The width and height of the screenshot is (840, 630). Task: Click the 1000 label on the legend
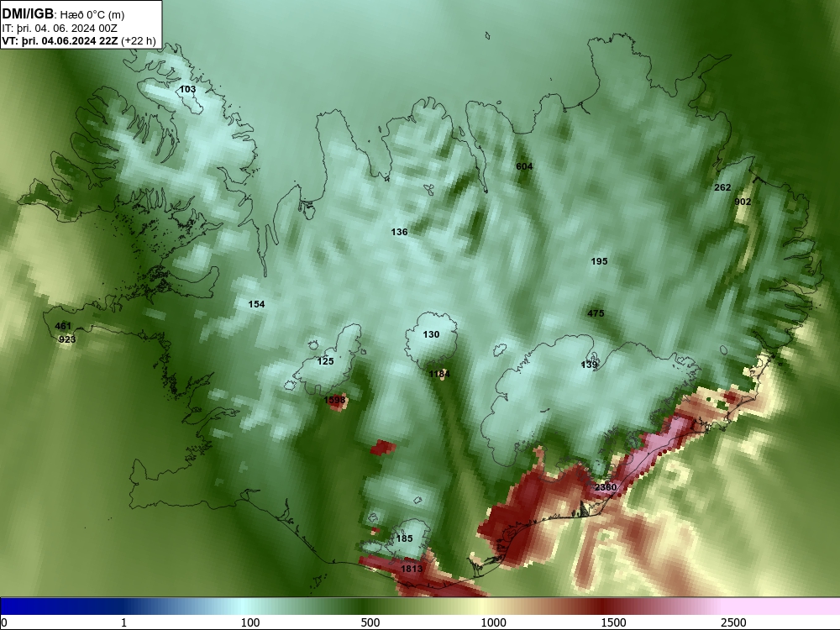(493, 622)
